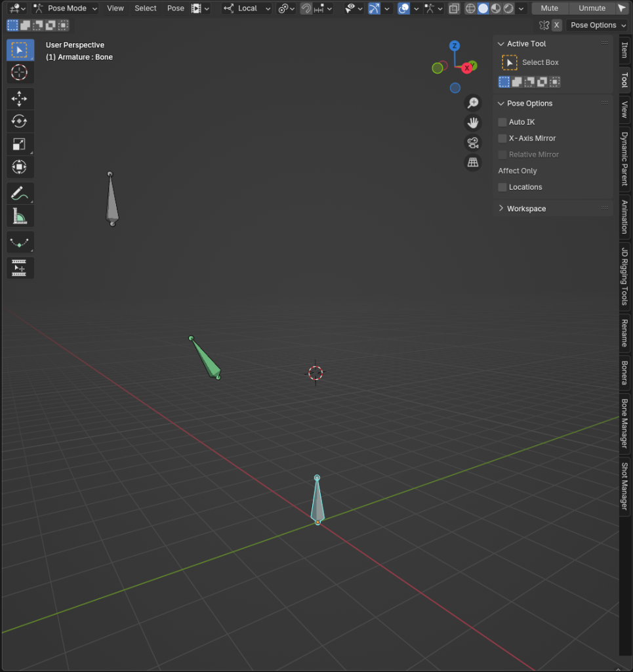Image resolution: width=633 pixels, height=672 pixels.
Task: Toggle the camera view button
Action: coord(473,142)
